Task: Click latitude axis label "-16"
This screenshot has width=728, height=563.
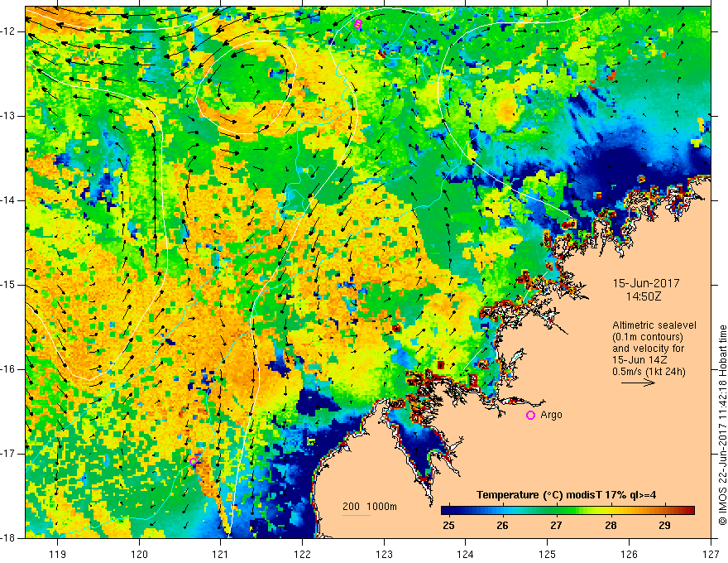Action: [x=9, y=369]
